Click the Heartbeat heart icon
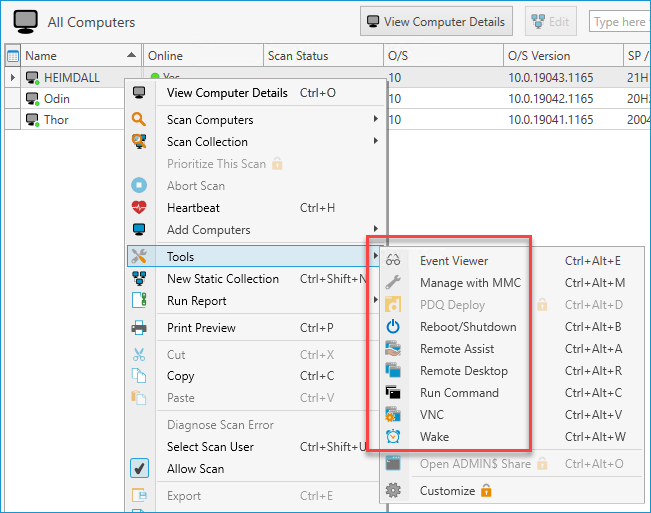 coord(139,207)
